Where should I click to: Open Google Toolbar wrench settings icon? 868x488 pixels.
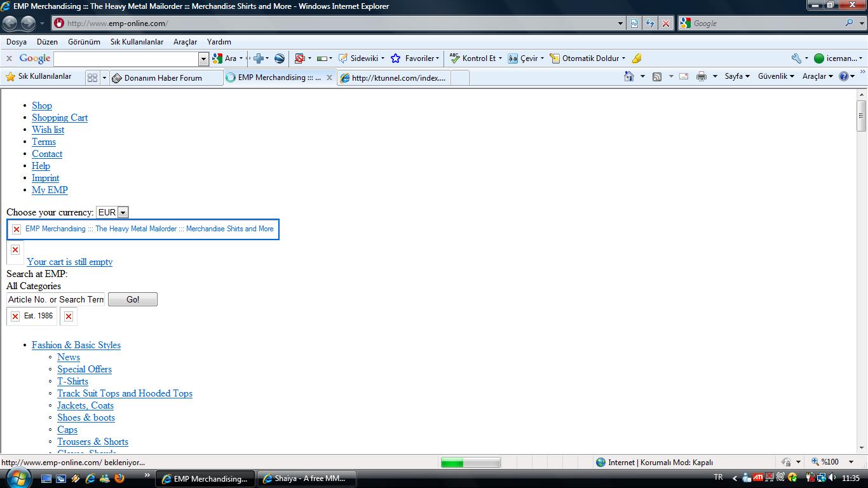pyautogui.click(x=796, y=58)
